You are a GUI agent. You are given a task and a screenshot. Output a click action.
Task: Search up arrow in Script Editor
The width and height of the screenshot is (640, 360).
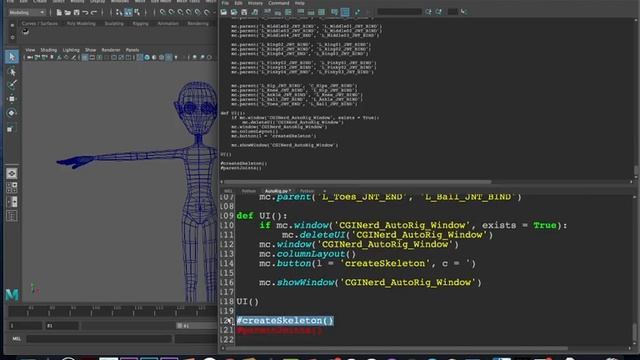pos(439,12)
